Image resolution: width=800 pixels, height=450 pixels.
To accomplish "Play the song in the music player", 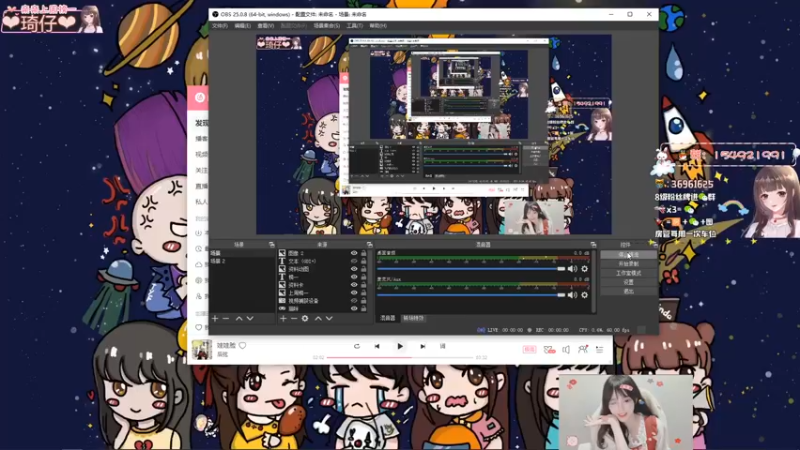I will (400, 346).
